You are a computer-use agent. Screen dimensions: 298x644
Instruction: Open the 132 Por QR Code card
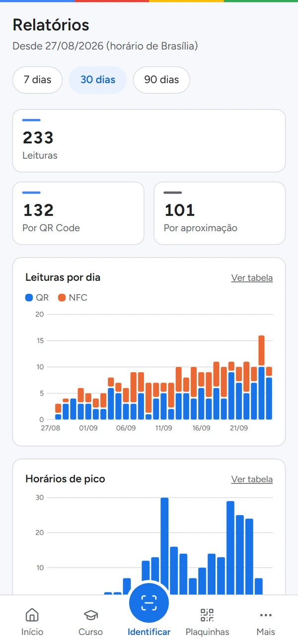[x=78, y=213]
